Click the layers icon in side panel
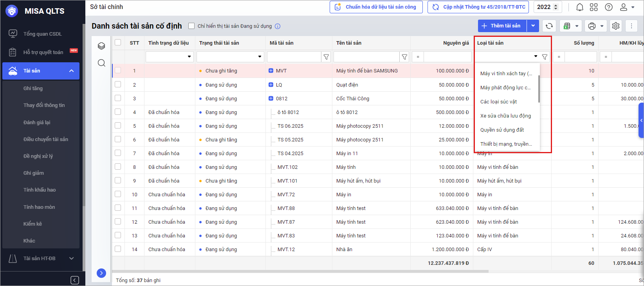 101,46
